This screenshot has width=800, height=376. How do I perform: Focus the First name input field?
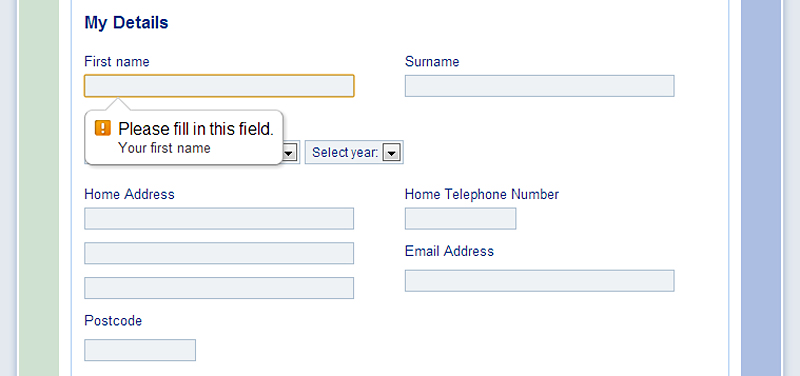tap(219, 86)
